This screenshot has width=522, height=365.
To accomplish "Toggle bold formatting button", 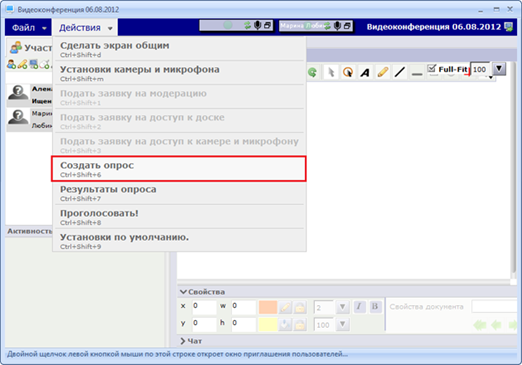I will pyautogui.click(x=375, y=307).
